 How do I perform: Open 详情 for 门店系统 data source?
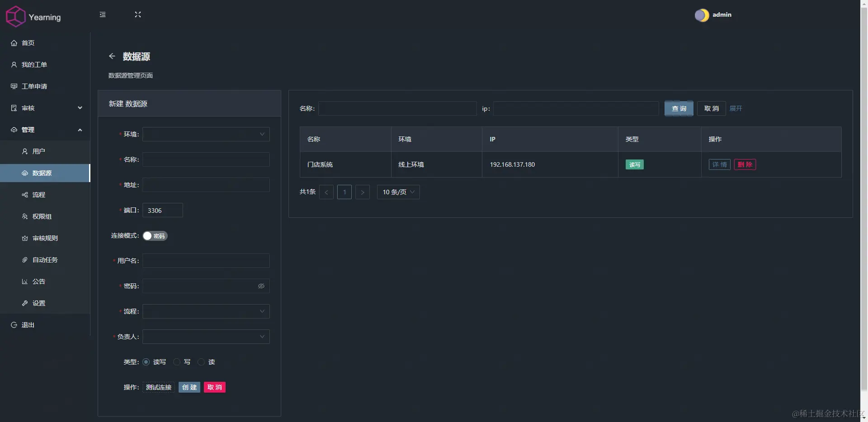720,164
